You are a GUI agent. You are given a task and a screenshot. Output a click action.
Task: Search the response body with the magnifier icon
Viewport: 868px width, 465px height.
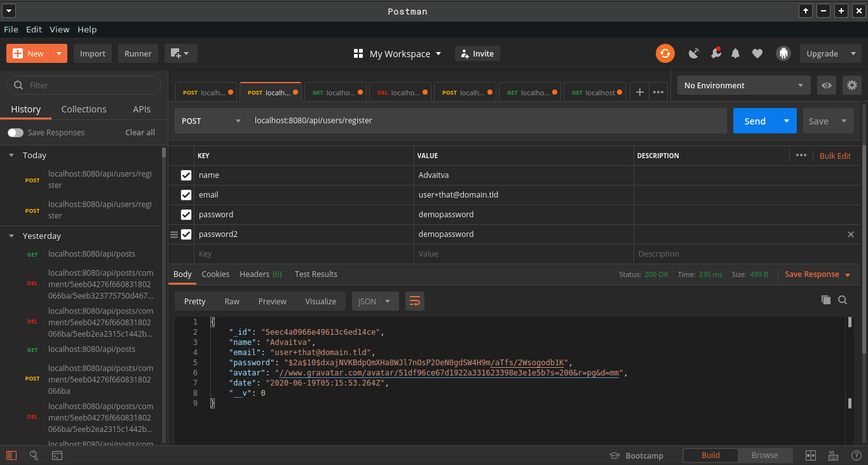(x=843, y=299)
